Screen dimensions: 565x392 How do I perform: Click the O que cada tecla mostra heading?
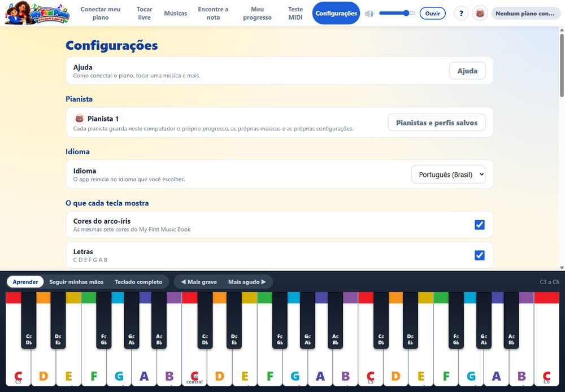point(107,203)
